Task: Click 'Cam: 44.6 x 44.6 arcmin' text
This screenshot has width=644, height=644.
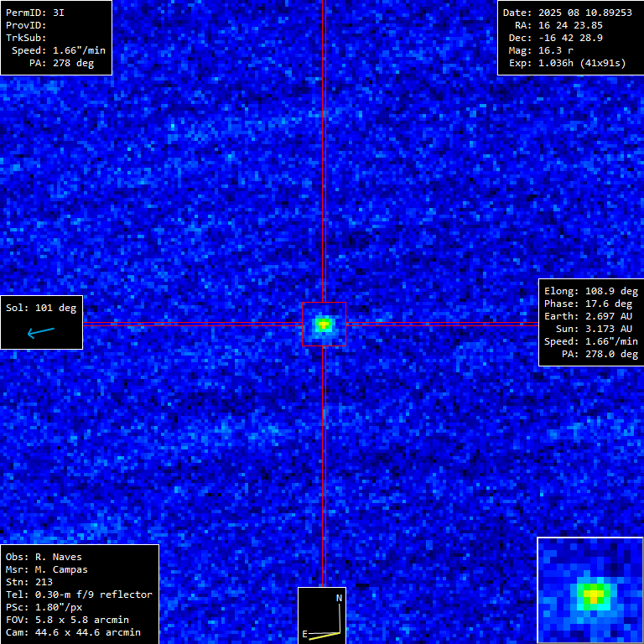Action: click(73, 632)
